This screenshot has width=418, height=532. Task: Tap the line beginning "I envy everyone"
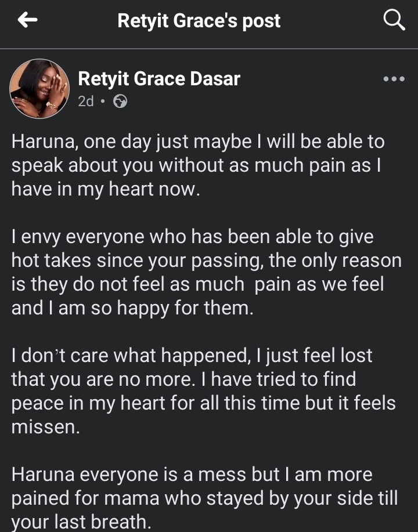pyautogui.click(x=192, y=237)
